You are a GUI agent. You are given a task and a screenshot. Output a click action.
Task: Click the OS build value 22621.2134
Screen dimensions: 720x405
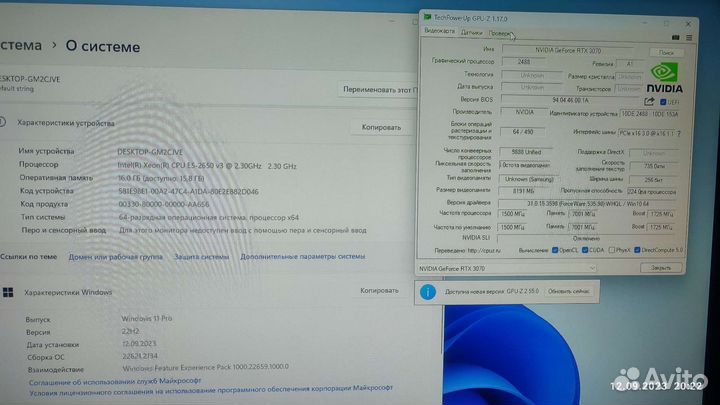[x=140, y=356]
